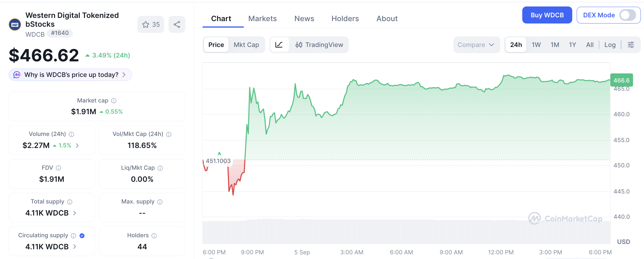Click the verified circulating supply badge
The width and height of the screenshot is (644, 259).
pos(82,236)
